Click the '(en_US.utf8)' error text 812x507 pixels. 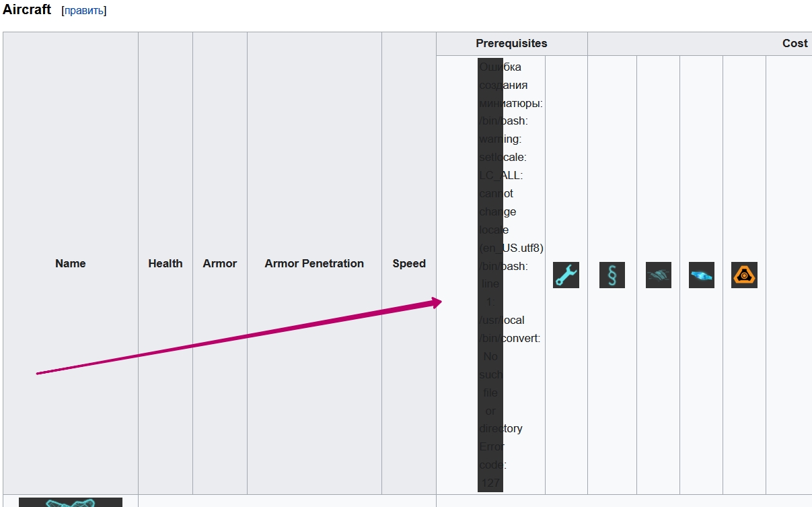click(511, 248)
